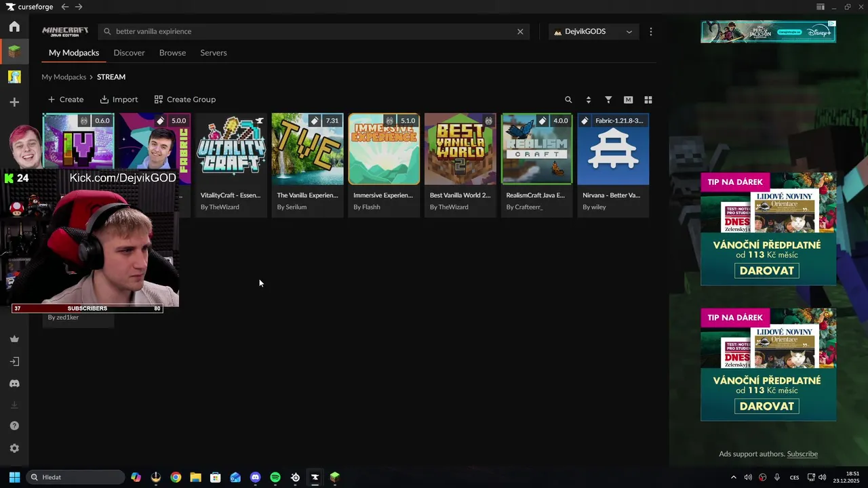Viewport: 868px width, 488px height.
Task: Click the sign-in arrow icon in sidebar
Action: (14, 362)
